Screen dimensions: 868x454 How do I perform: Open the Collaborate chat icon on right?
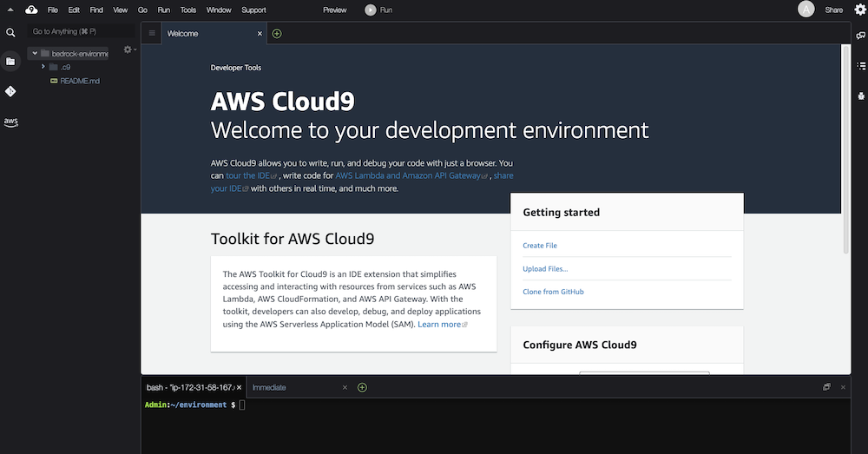861,36
